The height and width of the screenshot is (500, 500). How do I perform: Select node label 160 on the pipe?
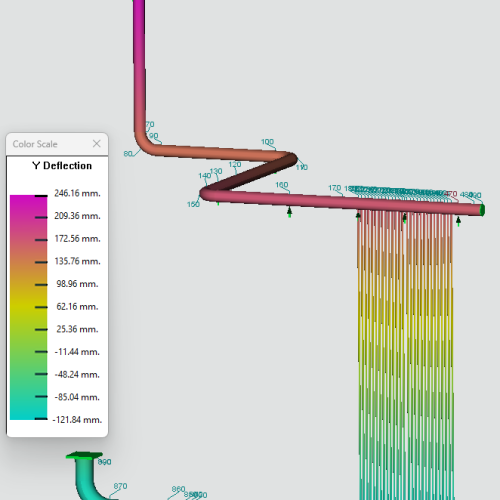pyautogui.click(x=282, y=185)
